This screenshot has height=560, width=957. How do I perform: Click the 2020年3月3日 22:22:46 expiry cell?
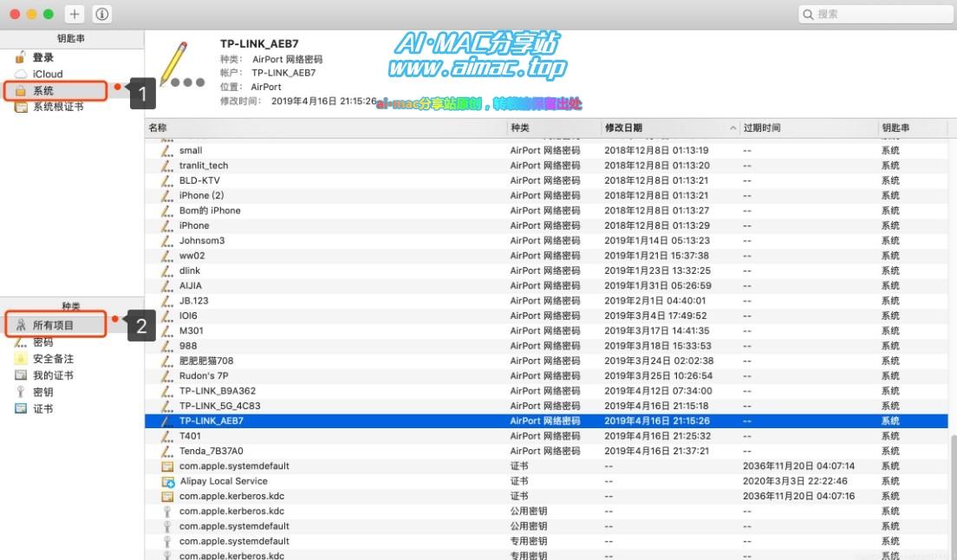pos(795,481)
